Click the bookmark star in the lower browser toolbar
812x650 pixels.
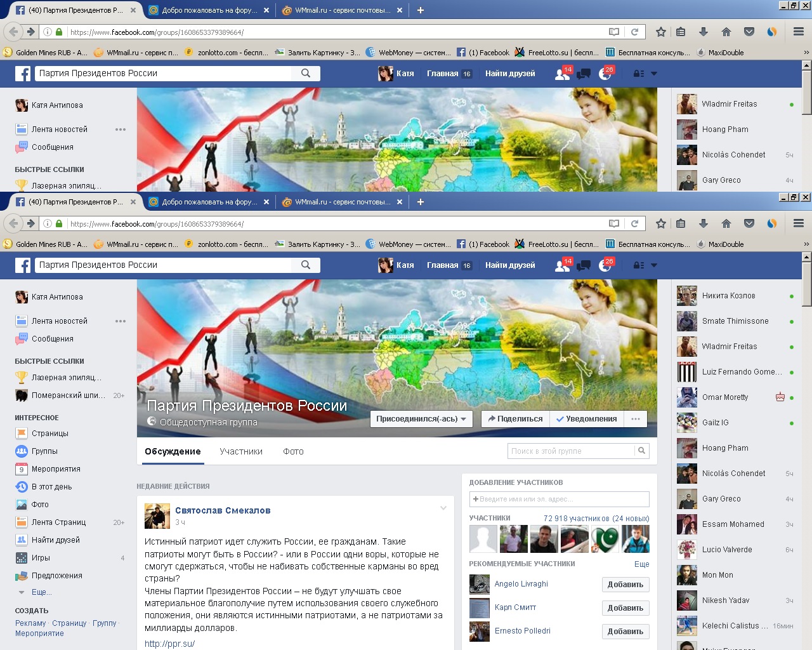tap(661, 223)
